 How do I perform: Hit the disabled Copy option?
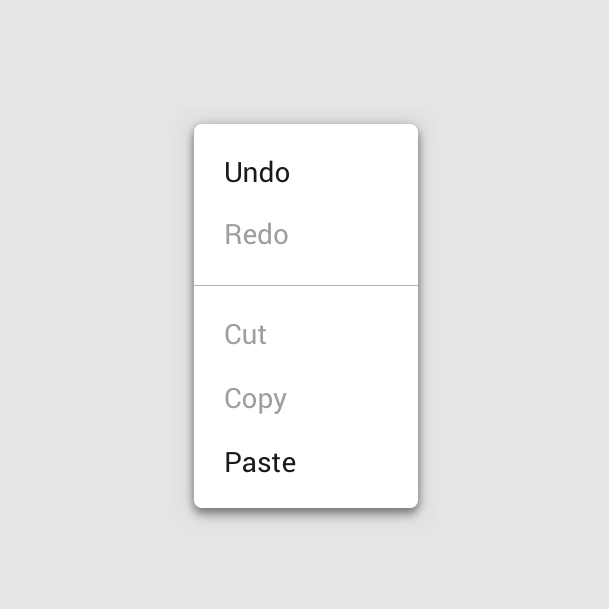(255, 398)
